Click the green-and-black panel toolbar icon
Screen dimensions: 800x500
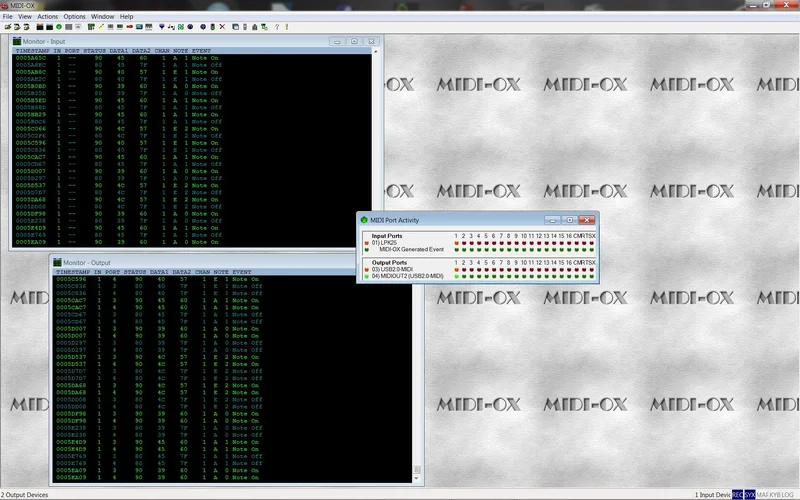click(x=120, y=27)
